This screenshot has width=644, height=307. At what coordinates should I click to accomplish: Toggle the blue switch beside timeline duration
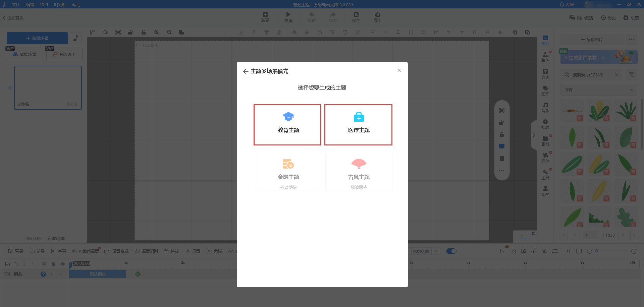(451, 251)
